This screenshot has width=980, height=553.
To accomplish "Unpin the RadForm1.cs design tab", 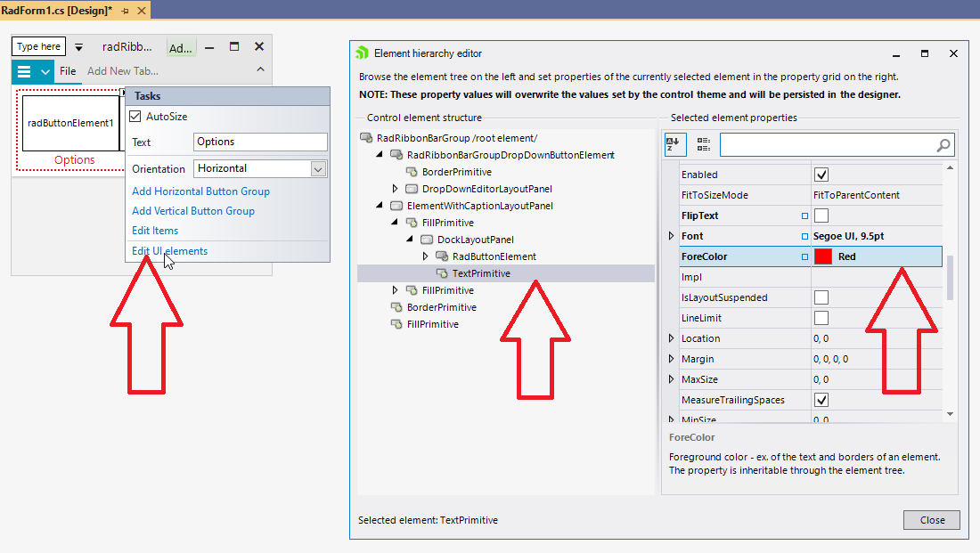I will tap(125, 11).
